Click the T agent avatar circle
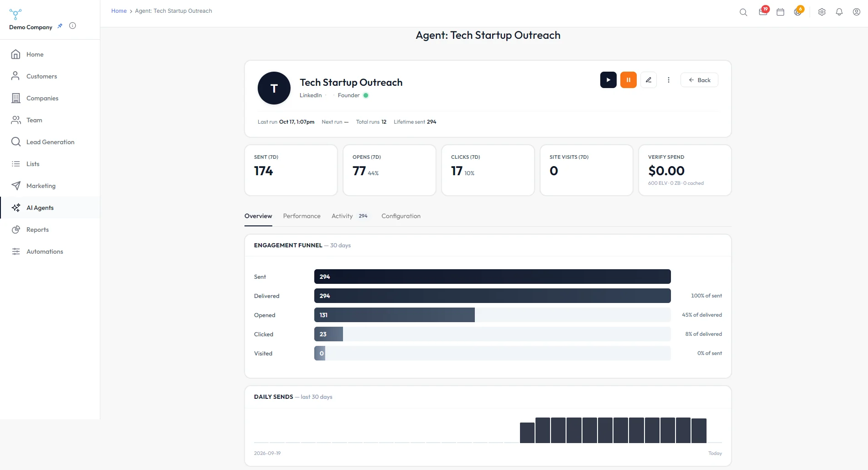The width and height of the screenshot is (868, 470). 274,88
